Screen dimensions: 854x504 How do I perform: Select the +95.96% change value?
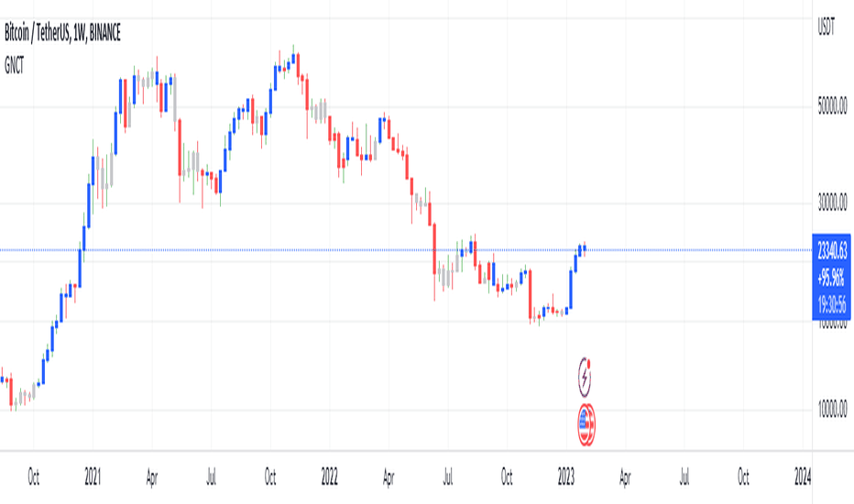pos(832,278)
